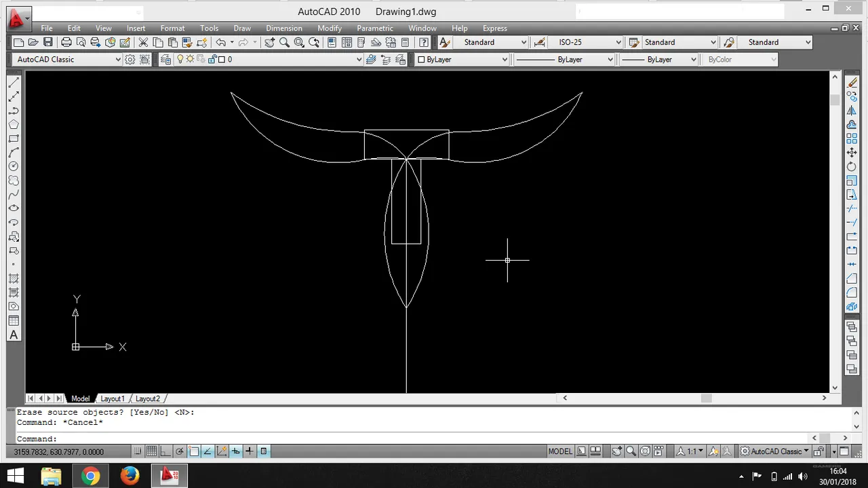Select the Erase tool in Modify toolbar
This screenshot has height=488, width=868.
(852, 82)
